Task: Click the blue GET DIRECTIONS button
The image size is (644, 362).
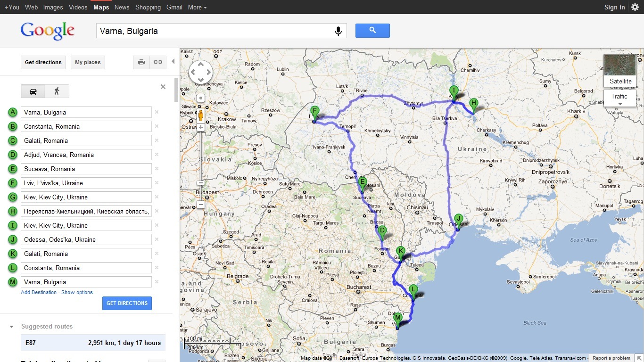Action: 127,303
